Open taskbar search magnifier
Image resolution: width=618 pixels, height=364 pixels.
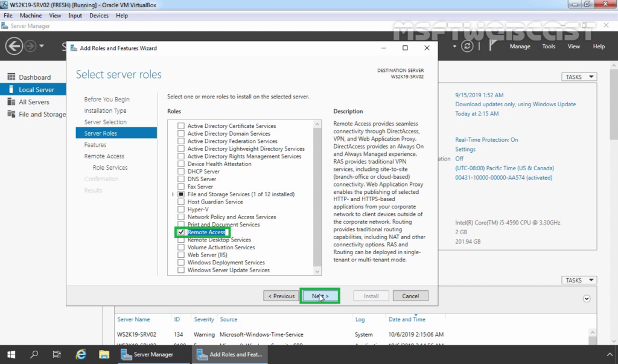34,354
